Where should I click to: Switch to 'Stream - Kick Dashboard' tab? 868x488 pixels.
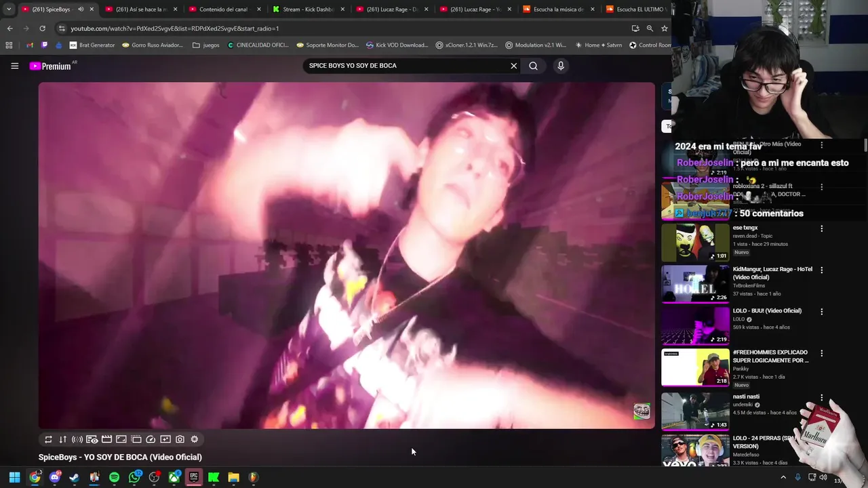click(x=308, y=9)
